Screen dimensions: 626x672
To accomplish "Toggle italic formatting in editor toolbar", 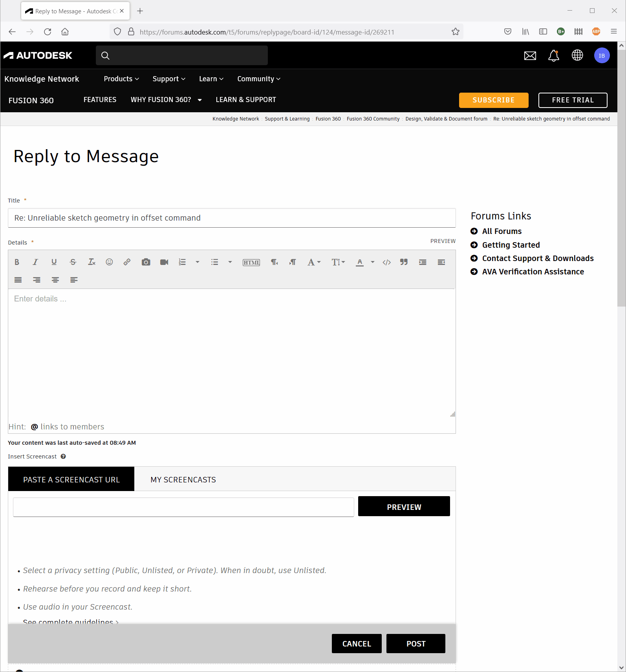I will (35, 262).
